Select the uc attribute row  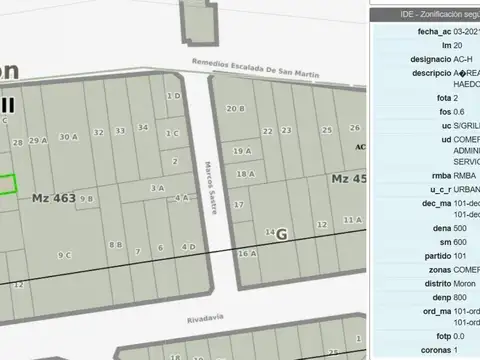coord(427,126)
